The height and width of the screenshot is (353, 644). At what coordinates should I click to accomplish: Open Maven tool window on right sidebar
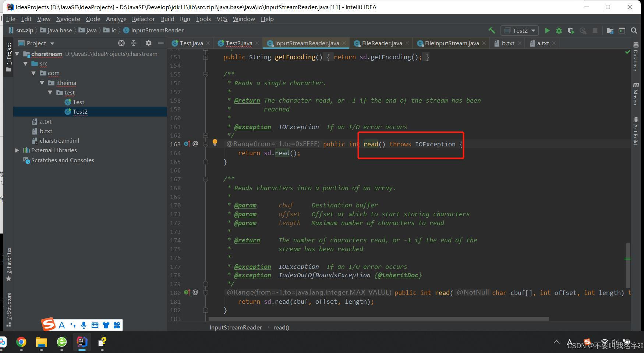636,93
